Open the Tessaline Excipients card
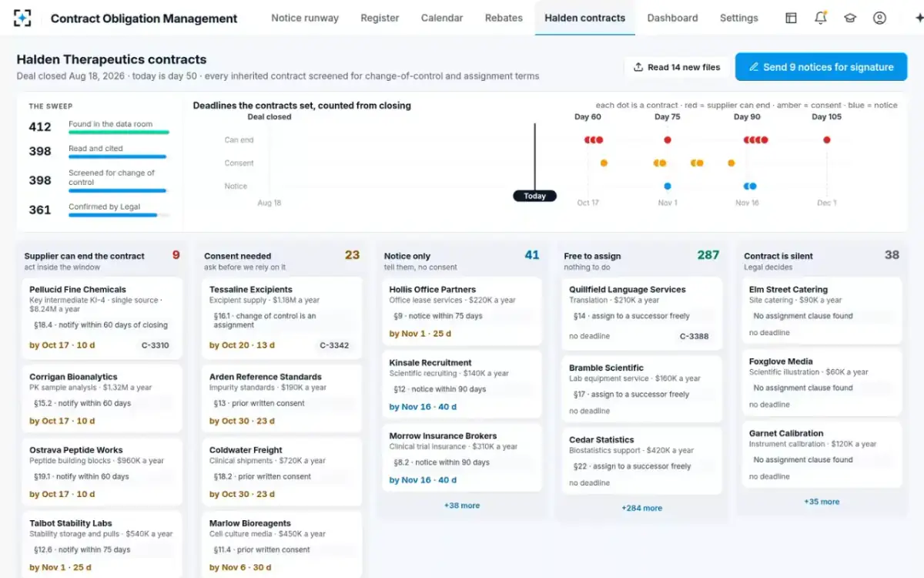Viewport: 924px width, 578px height. coord(282,318)
